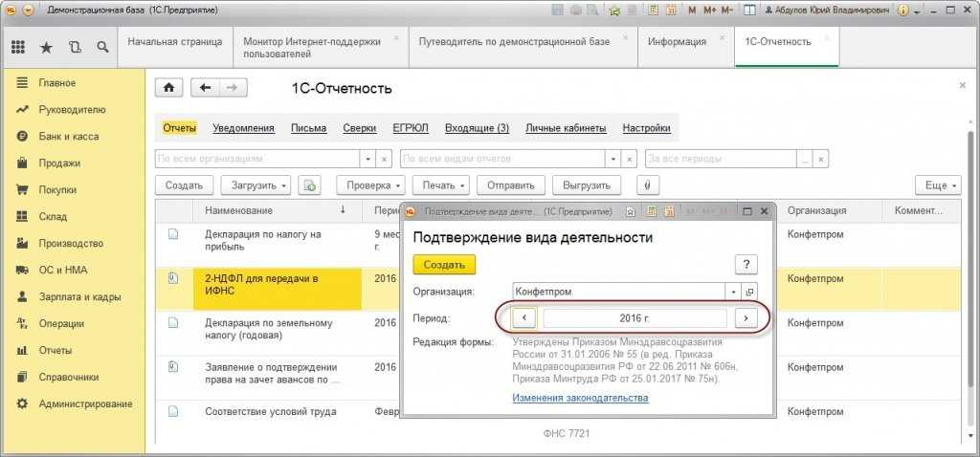Click the M+ memory button in the title bar
This screenshot has width=980, height=457.
tap(709, 11)
